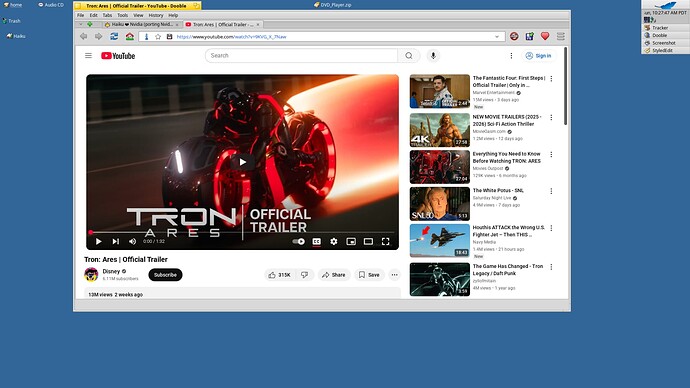The image size is (690, 388).
Task: Click the Sign in button
Action: coord(539,56)
